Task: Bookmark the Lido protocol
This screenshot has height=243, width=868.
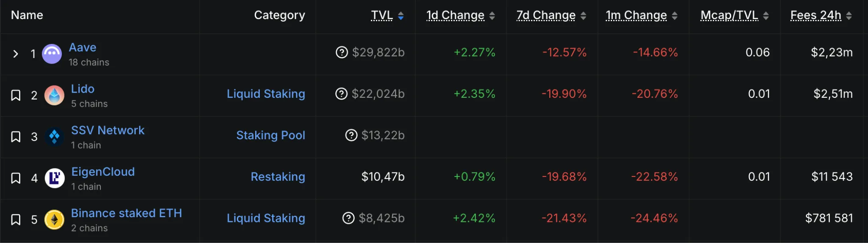Action: click(16, 95)
